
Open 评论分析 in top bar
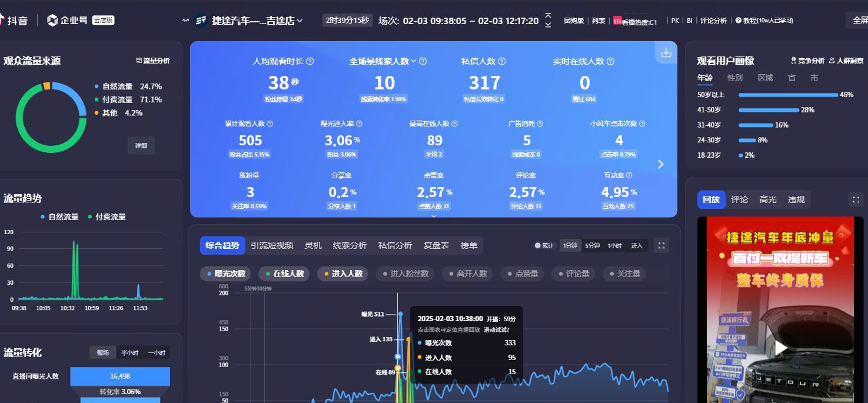click(x=713, y=21)
